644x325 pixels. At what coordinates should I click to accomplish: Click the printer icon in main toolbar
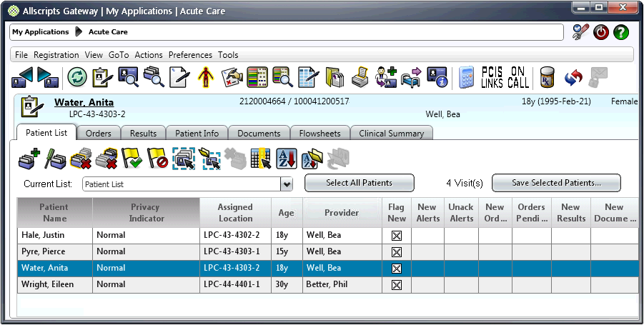click(x=361, y=76)
